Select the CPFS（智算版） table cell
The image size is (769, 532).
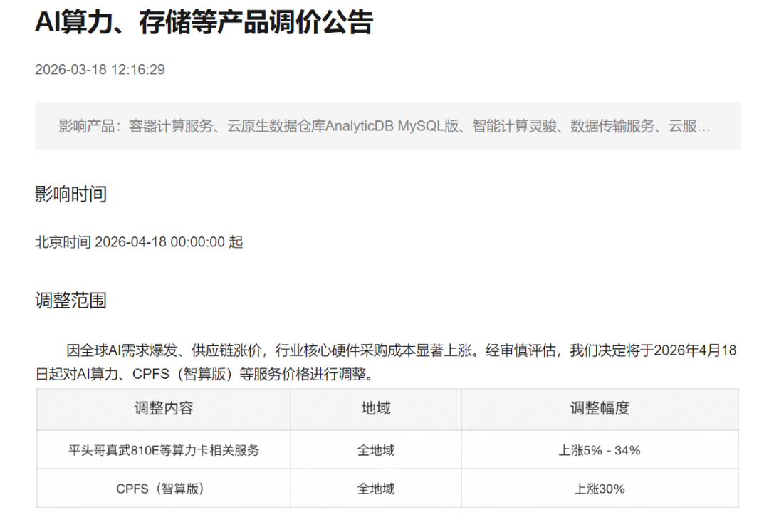[x=164, y=489]
